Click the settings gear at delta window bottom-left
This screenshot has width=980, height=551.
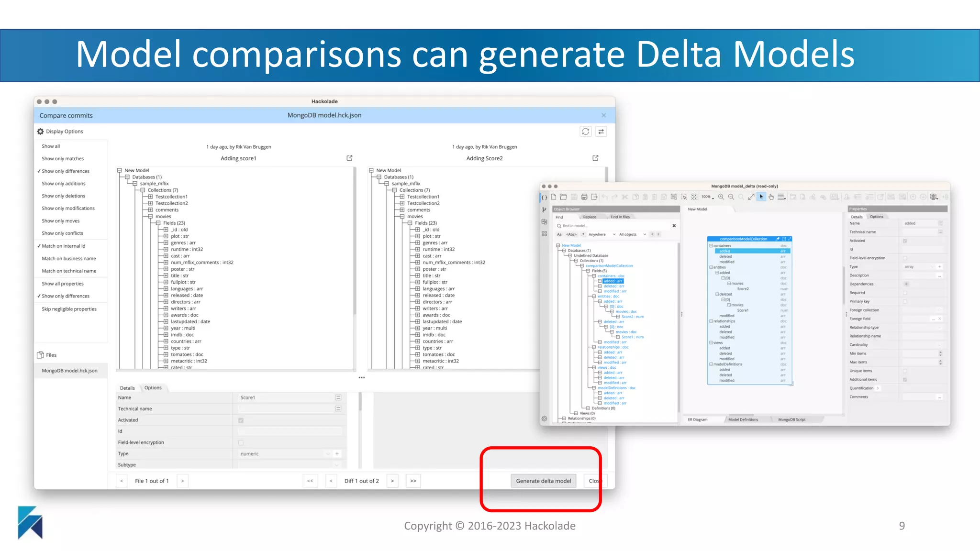(544, 419)
